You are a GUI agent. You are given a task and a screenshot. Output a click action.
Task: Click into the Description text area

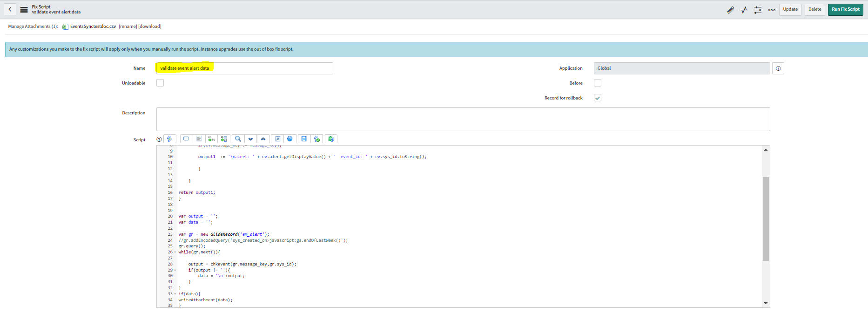coord(463,119)
